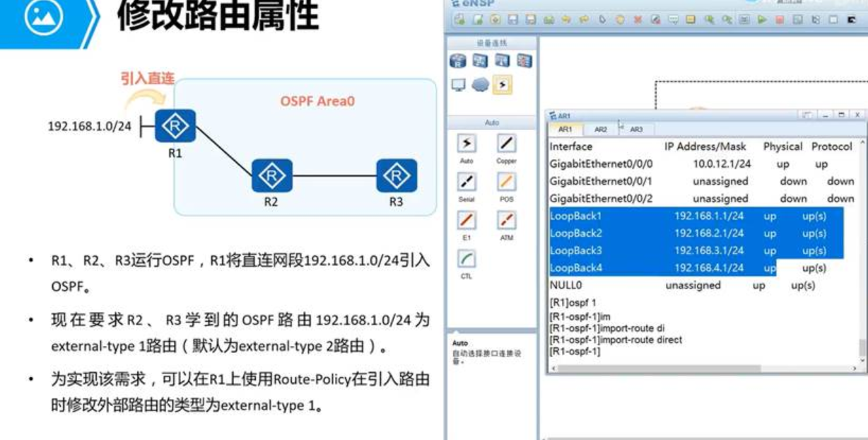Click the LoopBack1 row in terminal output
This screenshot has height=440, width=868.
[696, 216]
